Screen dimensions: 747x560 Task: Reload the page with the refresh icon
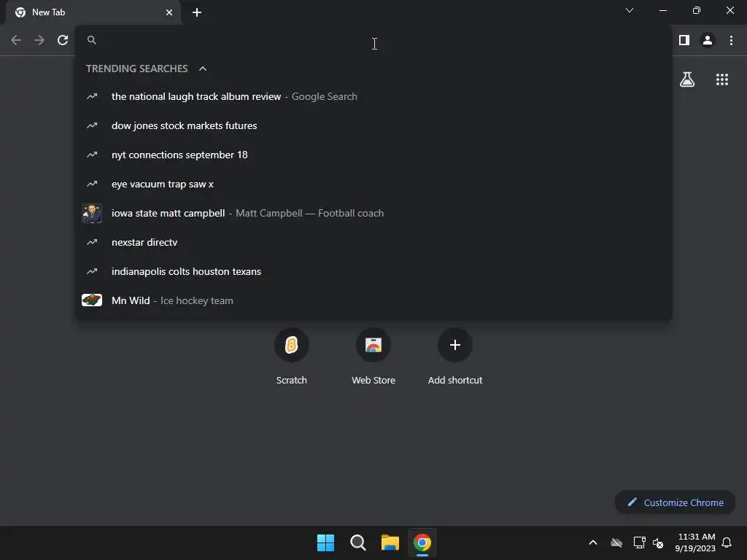coord(63,40)
